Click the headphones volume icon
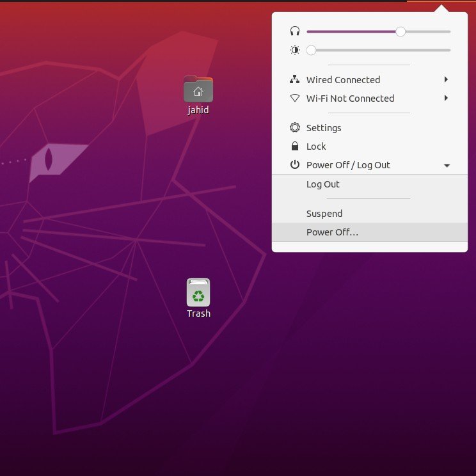The image size is (476, 476). pyautogui.click(x=295, y=31)
